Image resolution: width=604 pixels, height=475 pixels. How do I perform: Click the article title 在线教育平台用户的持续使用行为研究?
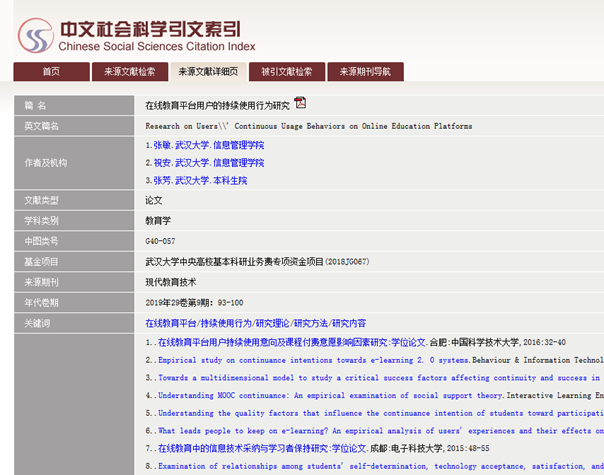217,106
